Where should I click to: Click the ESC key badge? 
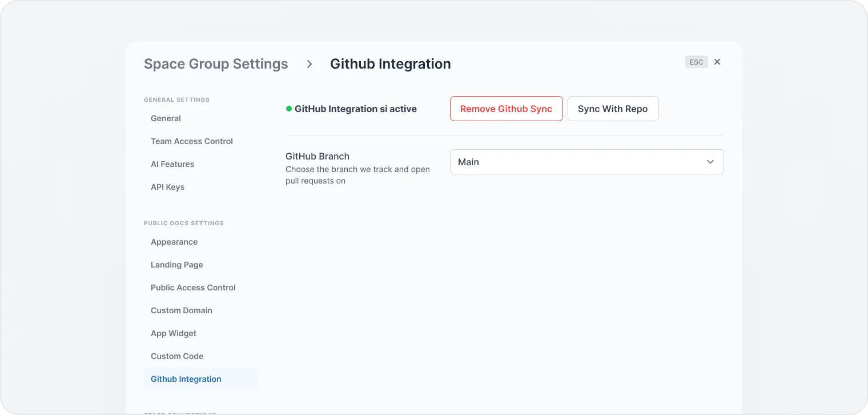tap(697, 62)
